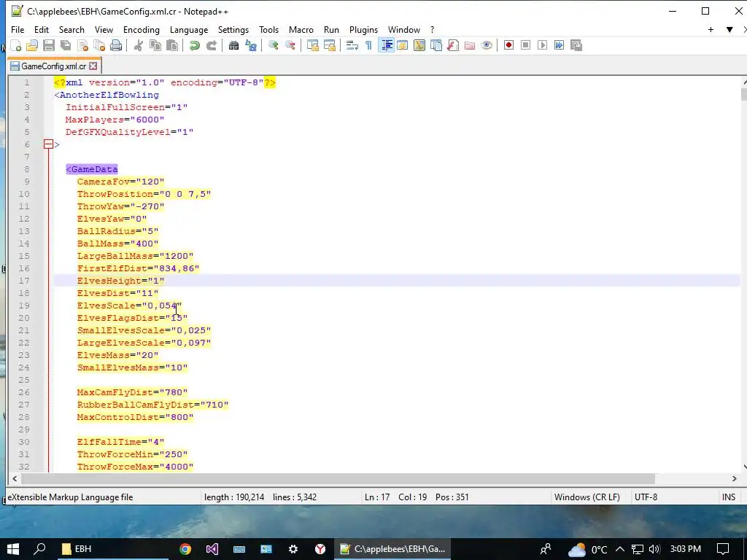Close the GameConfig.xml.cr tab with X

[93, 66]
